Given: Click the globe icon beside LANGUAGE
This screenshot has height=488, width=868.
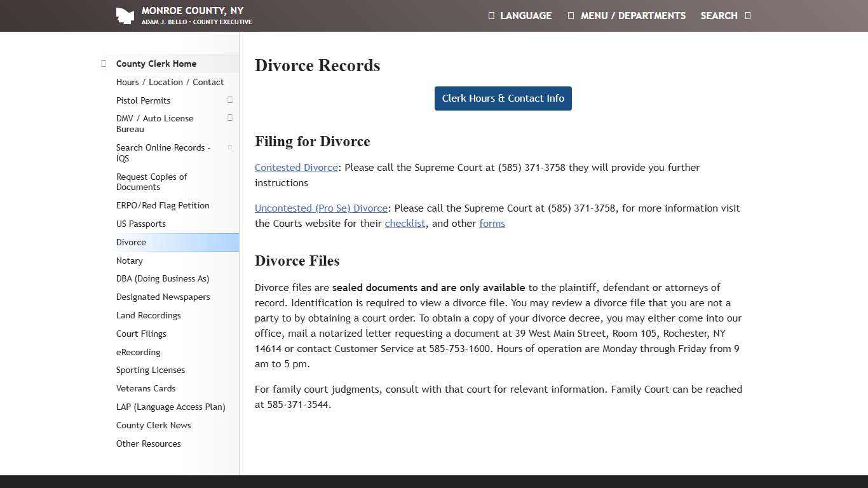Looking at the screenshot, I should point(491,15).
